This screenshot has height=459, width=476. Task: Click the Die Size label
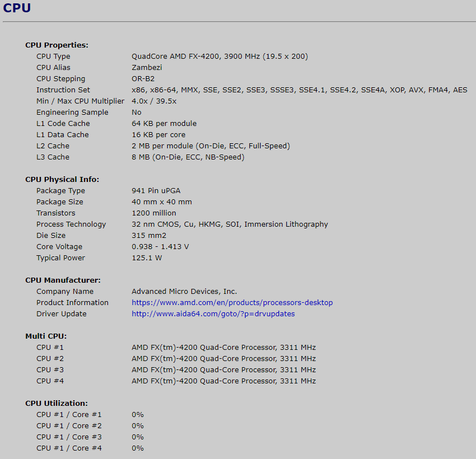[x=51, y=236]
